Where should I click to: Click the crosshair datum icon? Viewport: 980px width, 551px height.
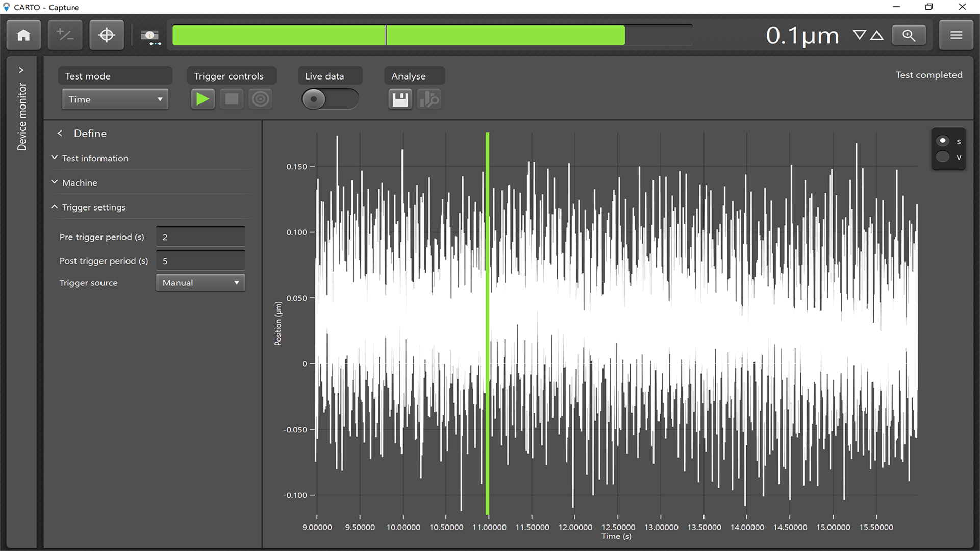(107, 35)
